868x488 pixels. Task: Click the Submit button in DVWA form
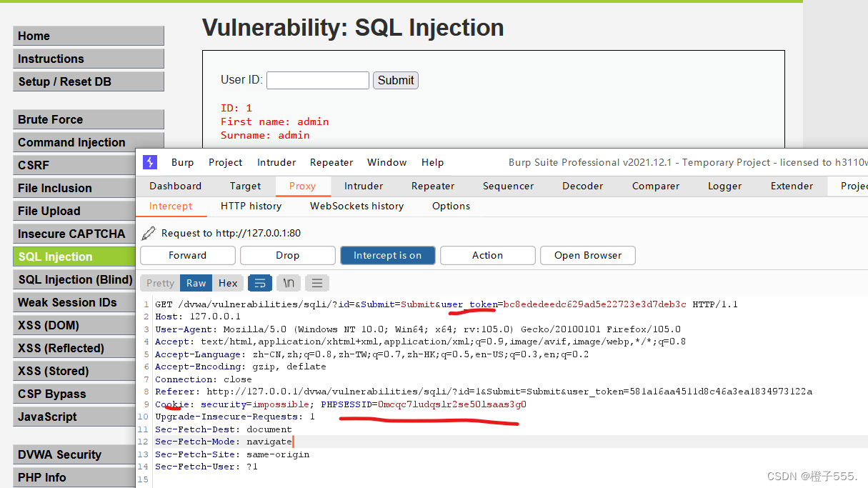395,80
